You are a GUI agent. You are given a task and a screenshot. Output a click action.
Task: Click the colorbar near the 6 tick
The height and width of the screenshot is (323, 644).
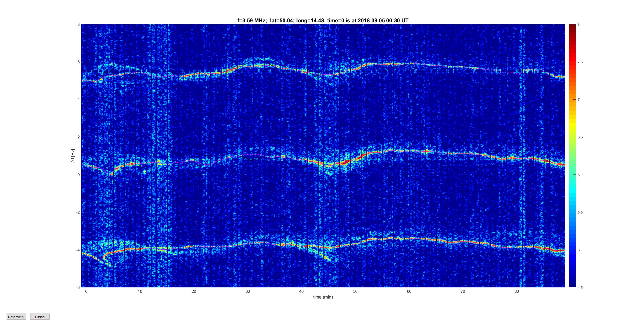[x=572, y=175]
